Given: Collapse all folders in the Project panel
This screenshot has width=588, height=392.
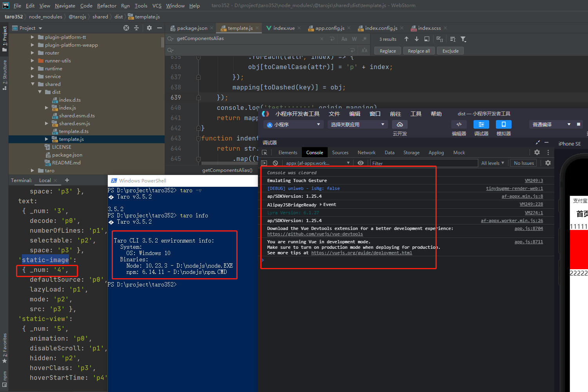Looking at the screenshot, I should (136, 28).
